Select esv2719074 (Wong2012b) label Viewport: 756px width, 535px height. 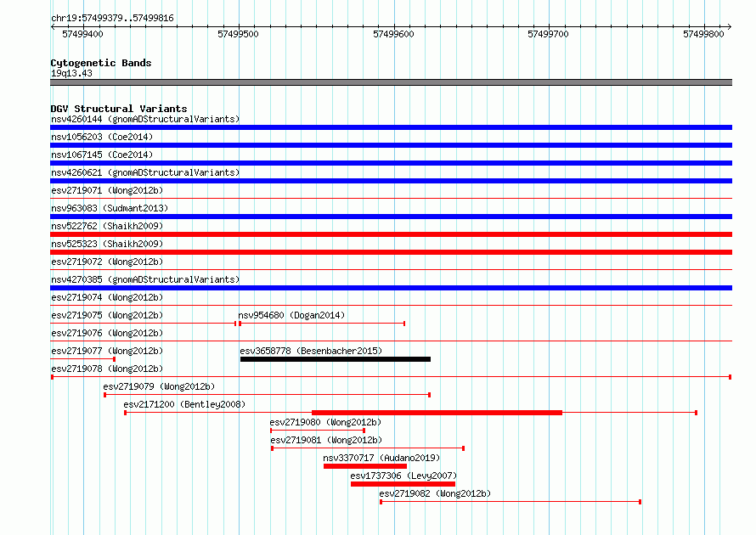[107, 297]
